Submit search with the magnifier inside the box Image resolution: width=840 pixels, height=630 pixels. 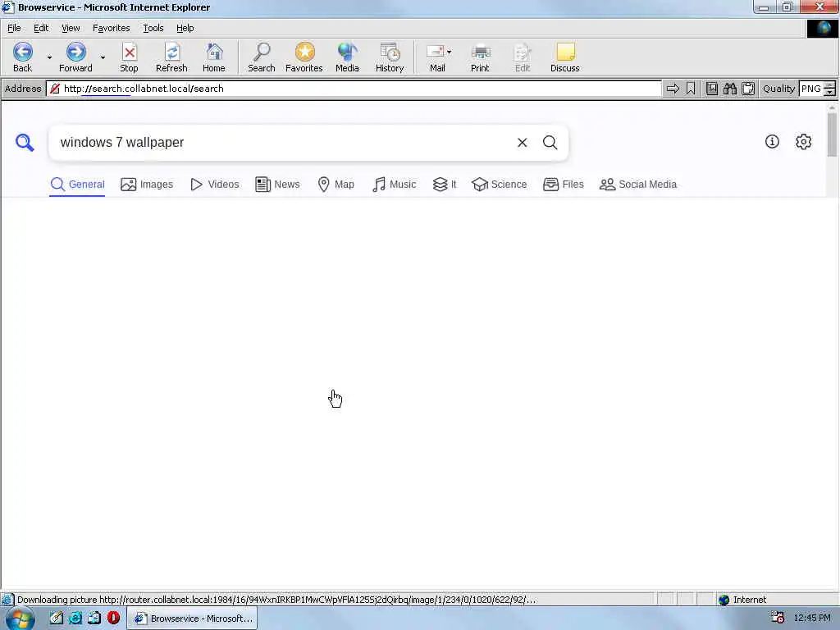pos(550,143)
